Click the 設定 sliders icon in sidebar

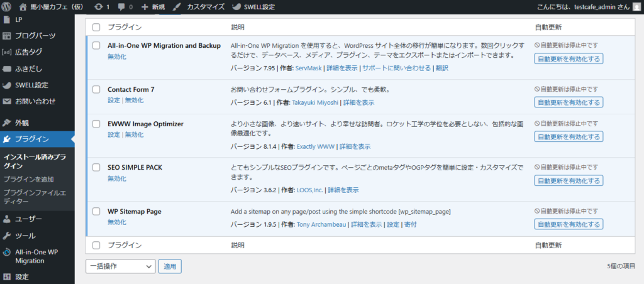click(6, 277)
